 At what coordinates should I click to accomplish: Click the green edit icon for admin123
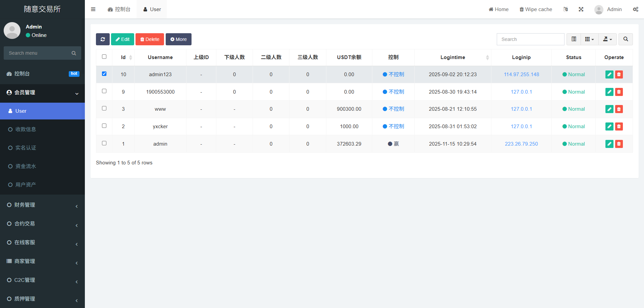pyautogui.click(x=609, y=74)
